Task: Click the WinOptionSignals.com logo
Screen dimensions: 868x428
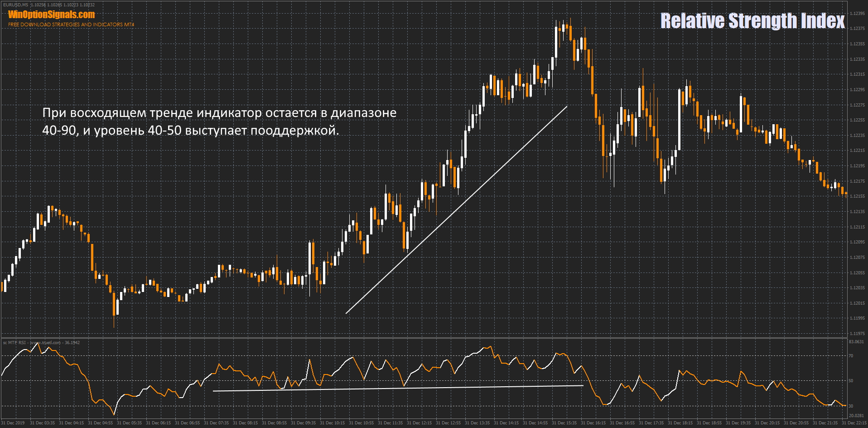Action: tap(51, 15)
